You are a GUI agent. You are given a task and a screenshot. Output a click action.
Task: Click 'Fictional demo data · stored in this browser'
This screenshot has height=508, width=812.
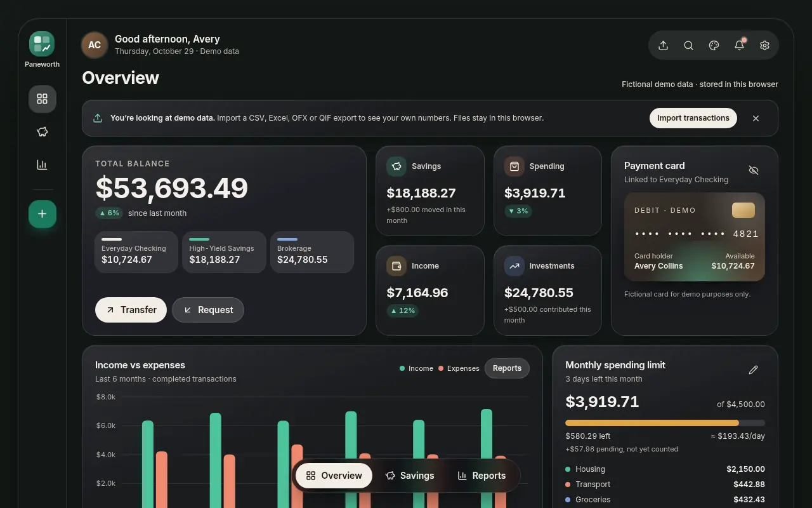(700, 84)
